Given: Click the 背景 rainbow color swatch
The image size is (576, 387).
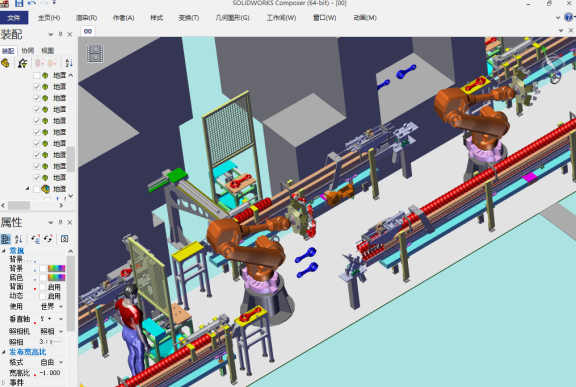Looking at the screenshot, I should coord(57,268).
